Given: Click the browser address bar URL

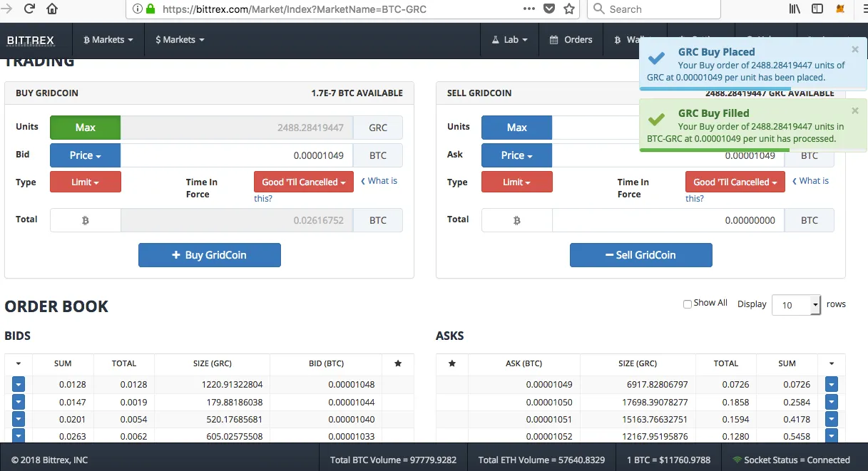Looking at the screenshot, I should 295,9.
